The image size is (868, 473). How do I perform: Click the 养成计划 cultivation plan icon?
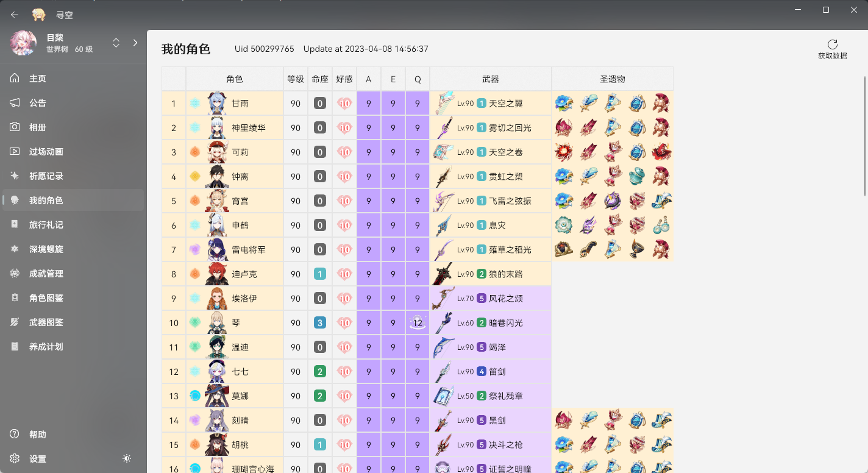(15, 347)
